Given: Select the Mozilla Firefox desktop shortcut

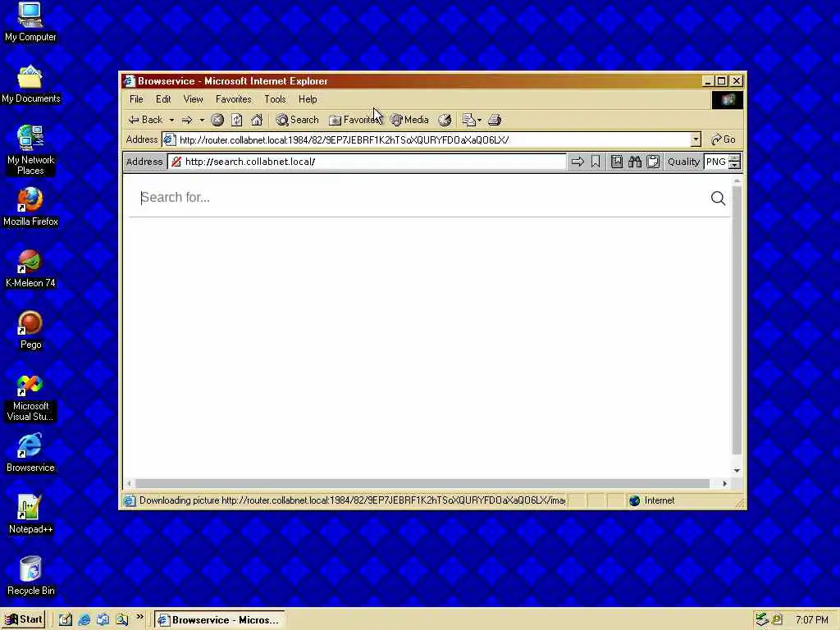Looking at the screenshot, I should [x=30, y=207].
